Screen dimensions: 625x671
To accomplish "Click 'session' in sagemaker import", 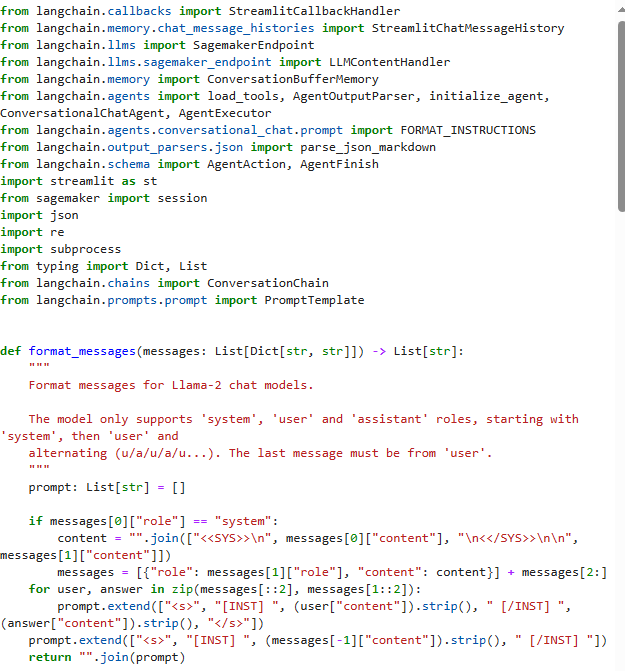I will 182,199.
